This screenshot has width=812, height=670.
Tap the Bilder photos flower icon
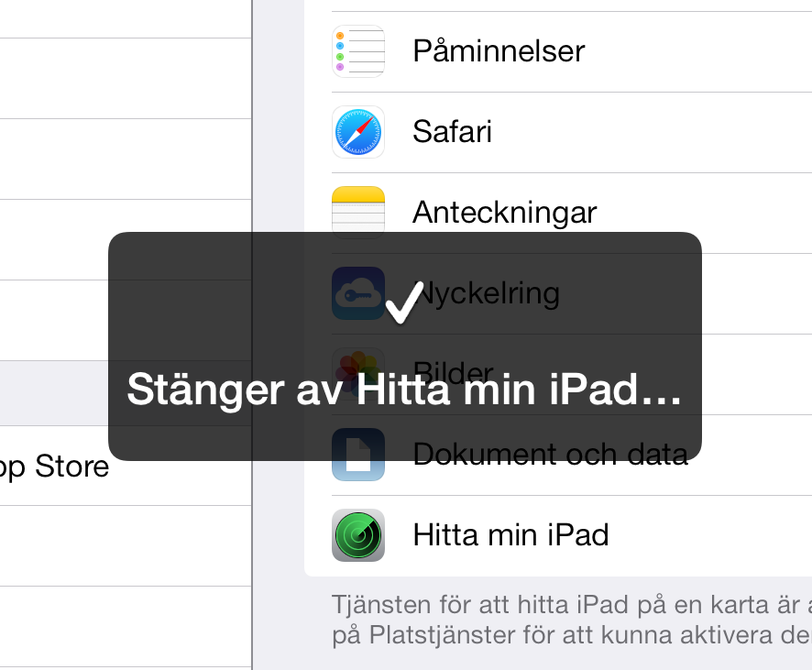coord(357,373)
